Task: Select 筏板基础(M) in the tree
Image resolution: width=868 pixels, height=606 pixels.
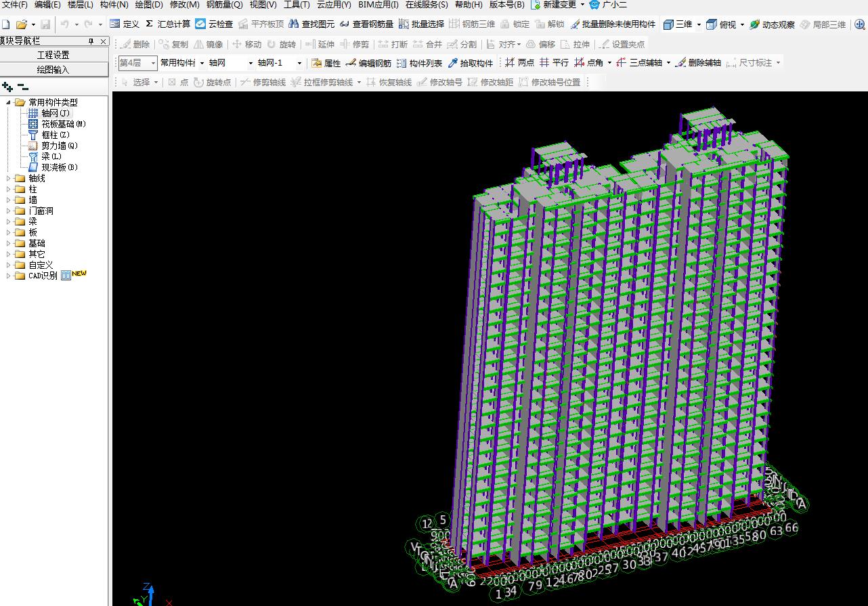Action: pos(57,125)
